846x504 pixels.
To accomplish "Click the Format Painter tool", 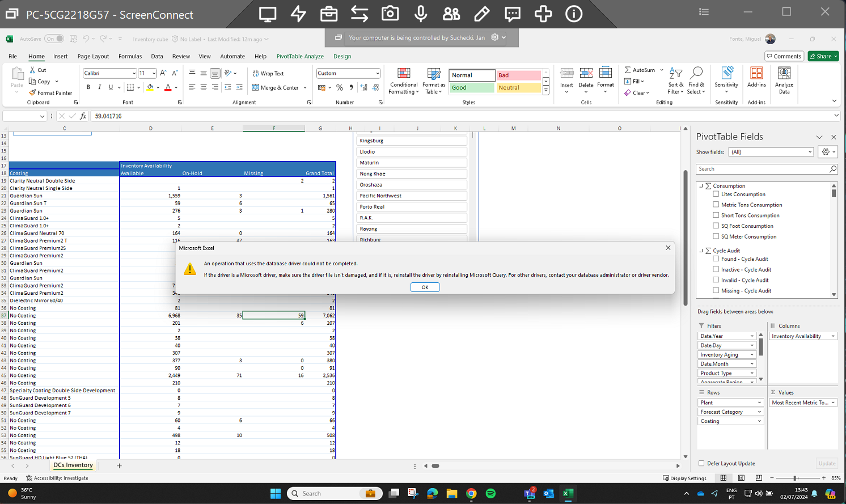I will 50,93.
